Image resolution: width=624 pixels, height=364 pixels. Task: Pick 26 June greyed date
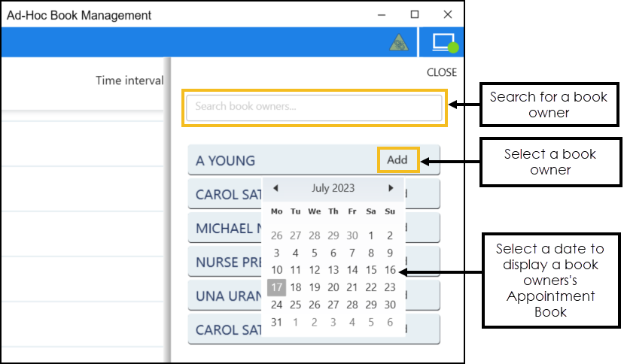click(x=276, y=235)
